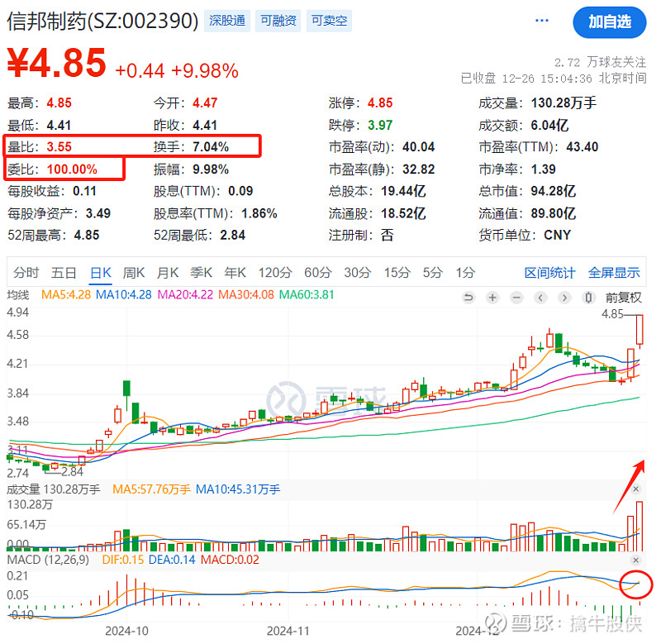
Task: Open the more options ellipsis menu
Action: (541, 20)
